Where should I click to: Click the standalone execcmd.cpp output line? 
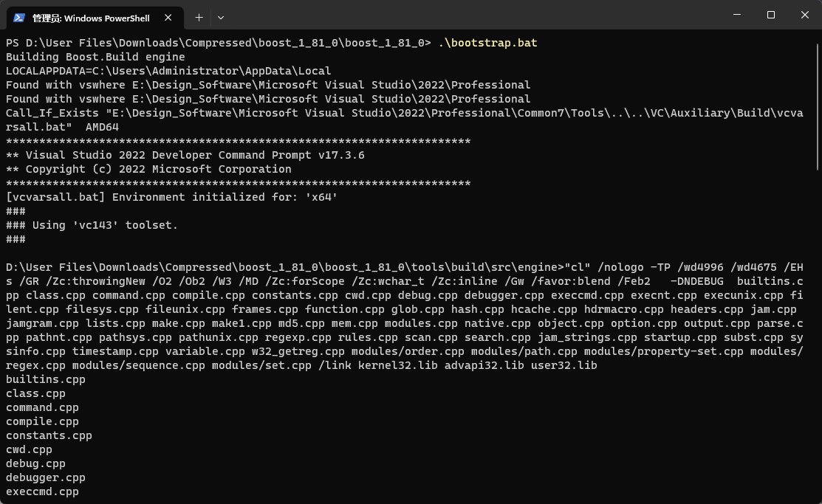tap(42, 491)
